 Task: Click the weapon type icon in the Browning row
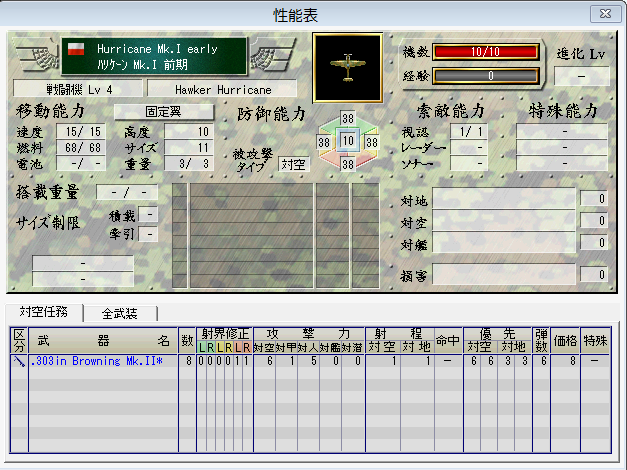[x=19, y=361]
